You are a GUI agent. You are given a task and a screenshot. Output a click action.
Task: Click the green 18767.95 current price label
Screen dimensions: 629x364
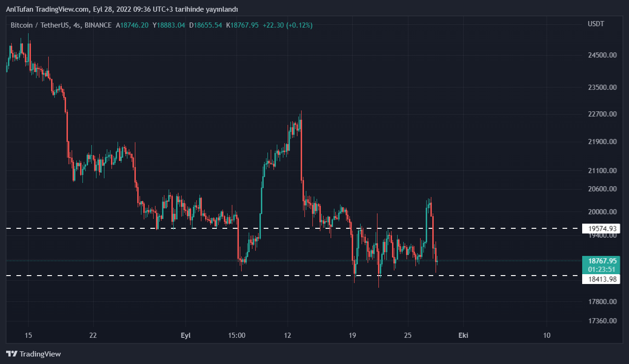pyautogui.click(x=602, y=261)
